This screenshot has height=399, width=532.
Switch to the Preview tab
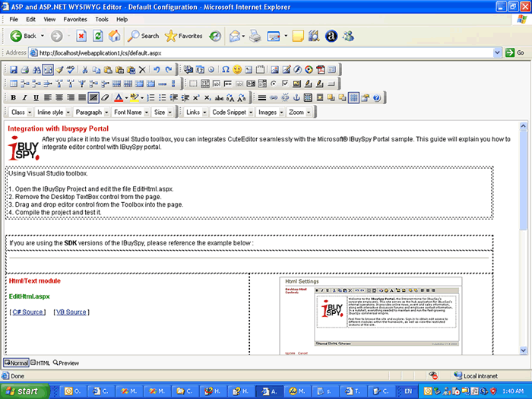pyautogui.click(x=66, y=363)
